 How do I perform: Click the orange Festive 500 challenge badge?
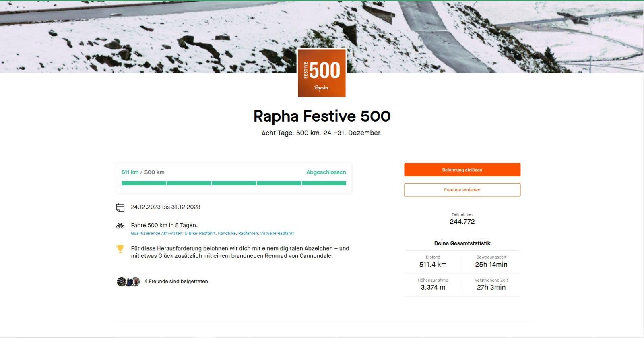(x=322, y=73)
